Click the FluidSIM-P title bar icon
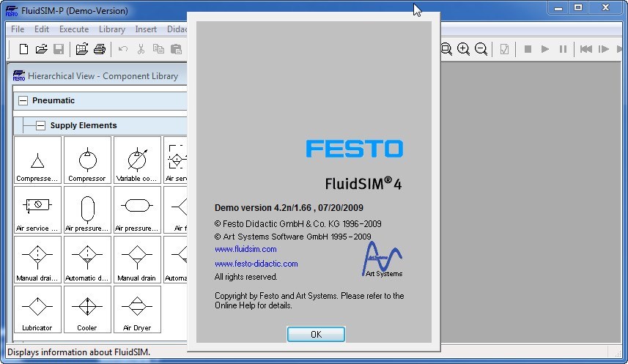Screen dimensions: 628x364 (12, 11)
